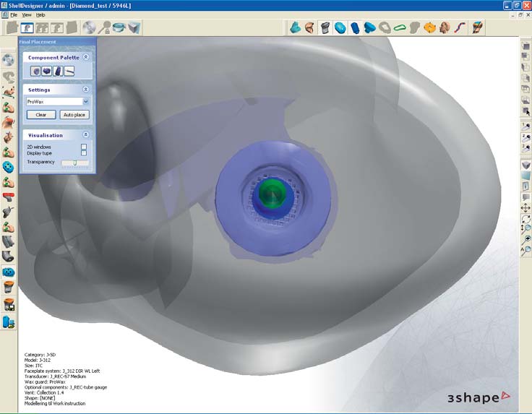Collapse the Settings section
The height and width of the screenshot is (414, 532).
85,90
